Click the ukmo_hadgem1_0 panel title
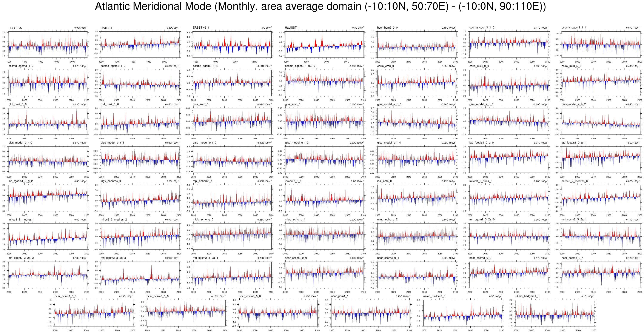 tap(527, 296)
